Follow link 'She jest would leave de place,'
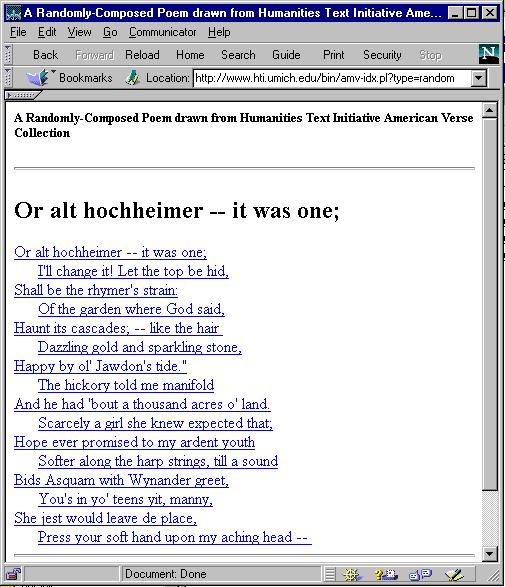Viewport: 505px width, 587px height. tap(106, 518)
